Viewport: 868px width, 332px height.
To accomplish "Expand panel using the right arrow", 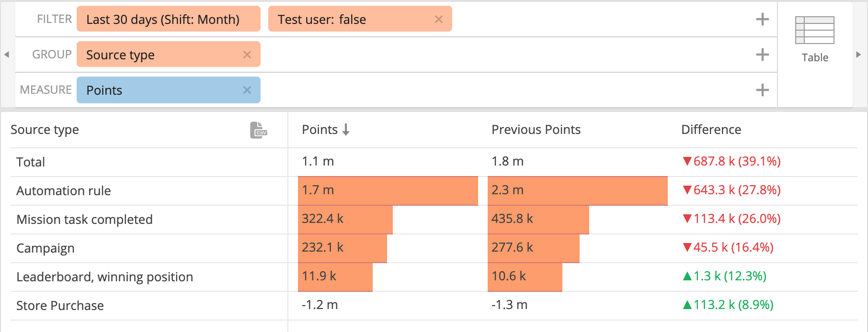I will 858,55.
